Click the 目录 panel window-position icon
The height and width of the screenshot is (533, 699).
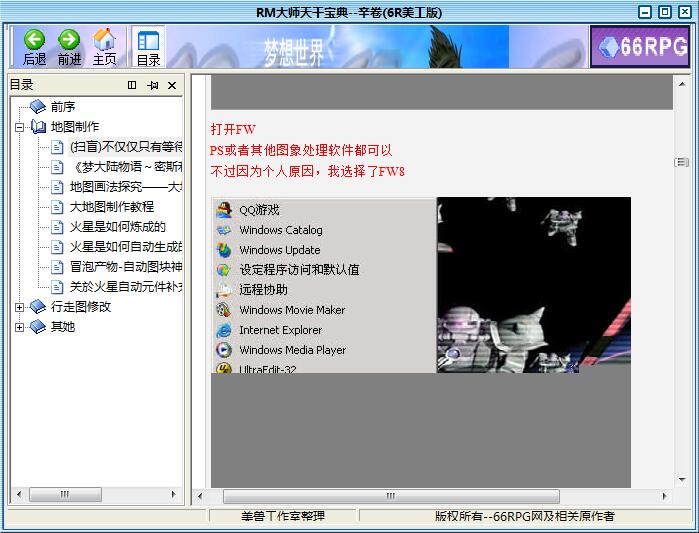132,85
